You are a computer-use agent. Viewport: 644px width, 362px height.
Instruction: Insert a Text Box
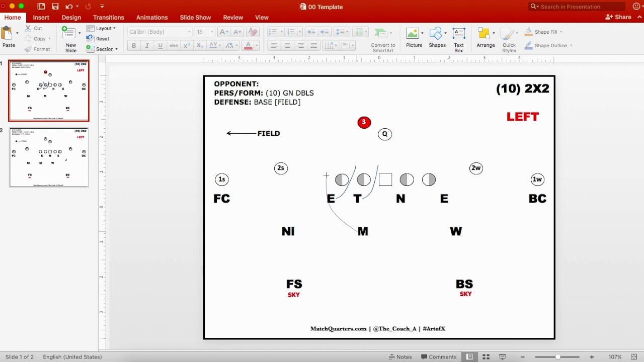pyautogui.click(x=459, y=40)
